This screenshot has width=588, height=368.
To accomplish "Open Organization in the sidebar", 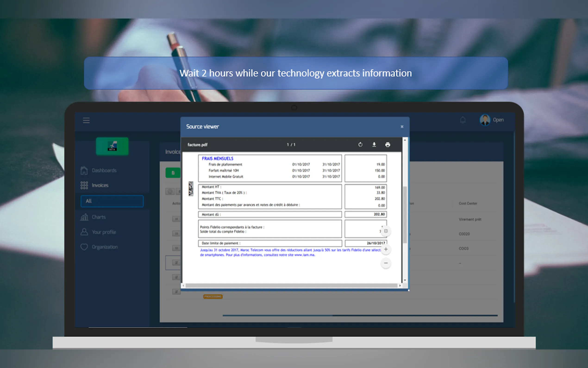I will (x=105, y=247).
